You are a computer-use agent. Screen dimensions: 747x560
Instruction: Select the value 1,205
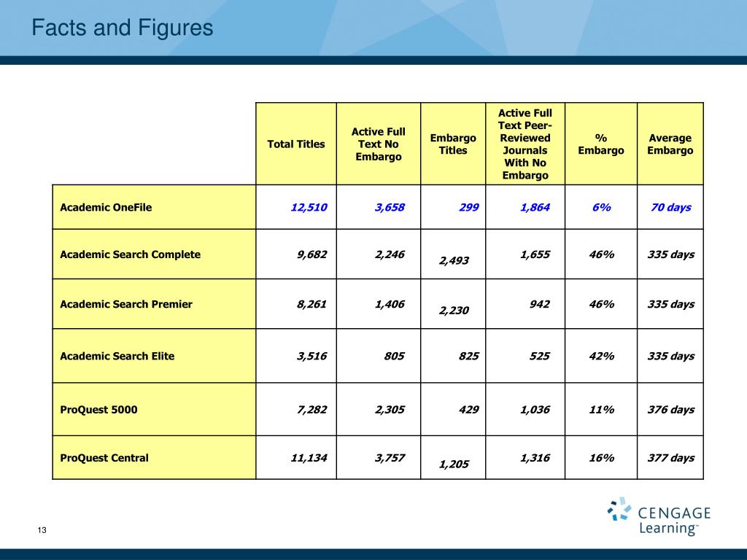click(x=454, y=464)
